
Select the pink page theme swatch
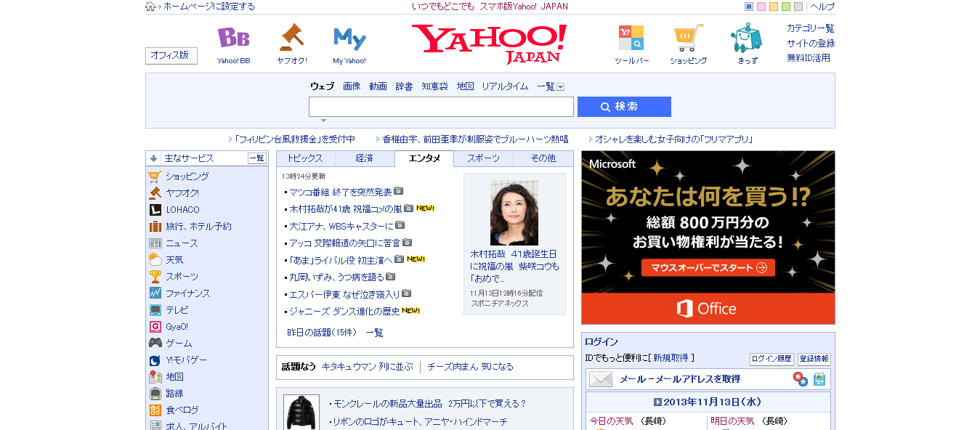761,7
